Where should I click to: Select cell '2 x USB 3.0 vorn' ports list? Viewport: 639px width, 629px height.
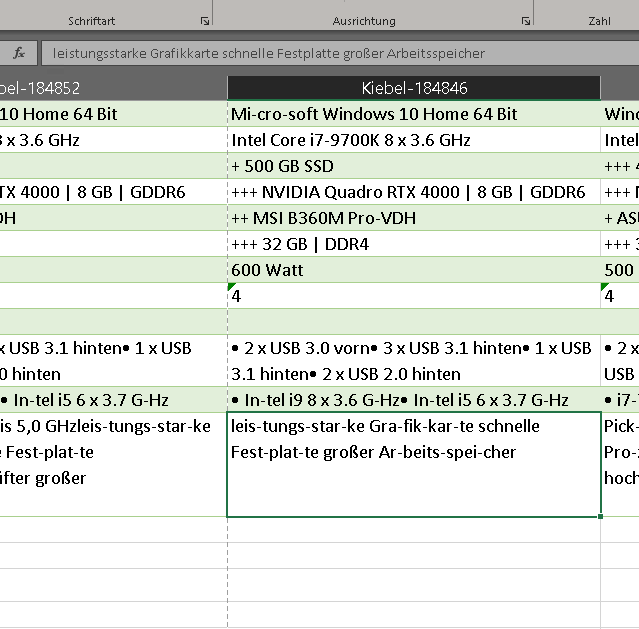pyautogui.click(x=414, y=361)
